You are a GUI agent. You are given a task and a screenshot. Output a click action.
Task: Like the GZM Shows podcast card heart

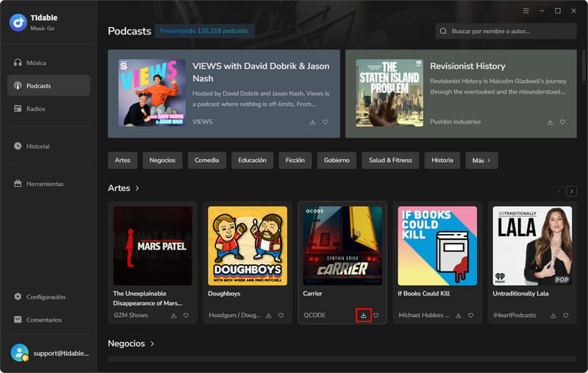coord(186,316)
